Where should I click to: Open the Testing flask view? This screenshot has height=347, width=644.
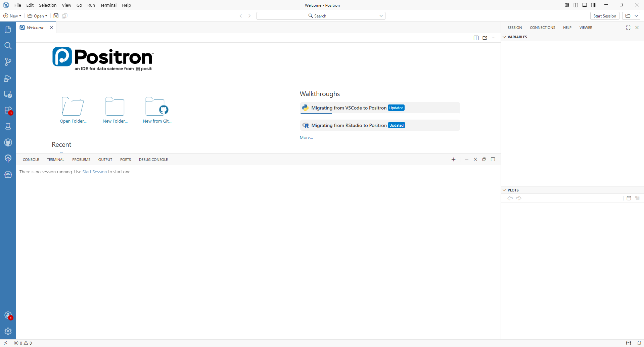(8, 126)
